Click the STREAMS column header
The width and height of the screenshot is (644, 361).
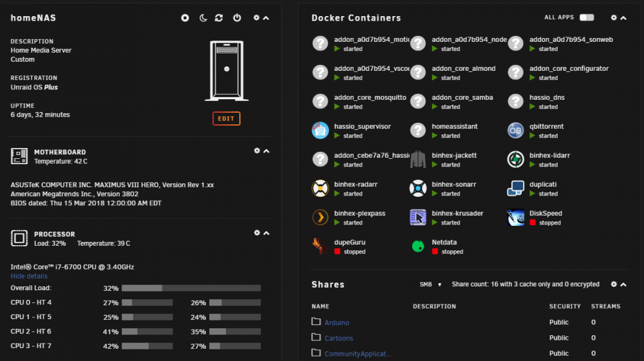point(605,306)
